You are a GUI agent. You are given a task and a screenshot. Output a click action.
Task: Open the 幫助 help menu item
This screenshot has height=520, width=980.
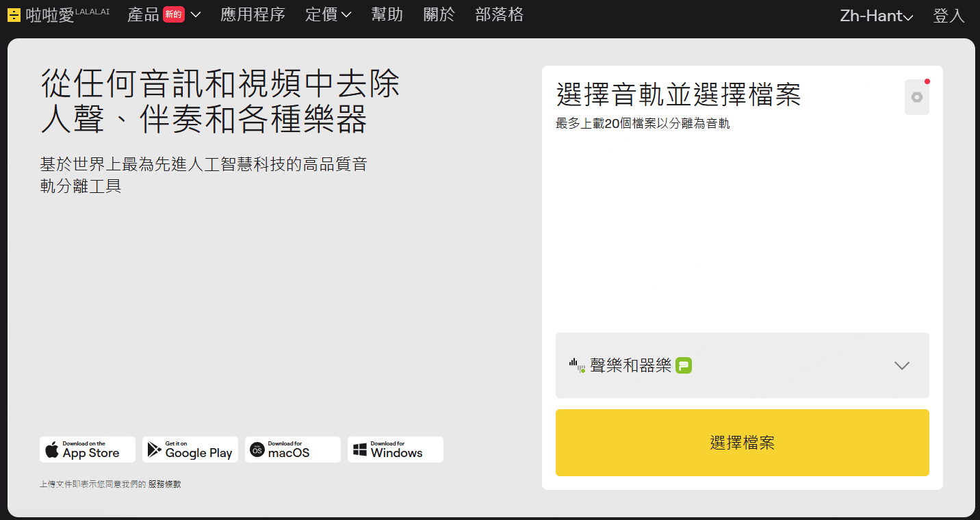coord(387,15)
